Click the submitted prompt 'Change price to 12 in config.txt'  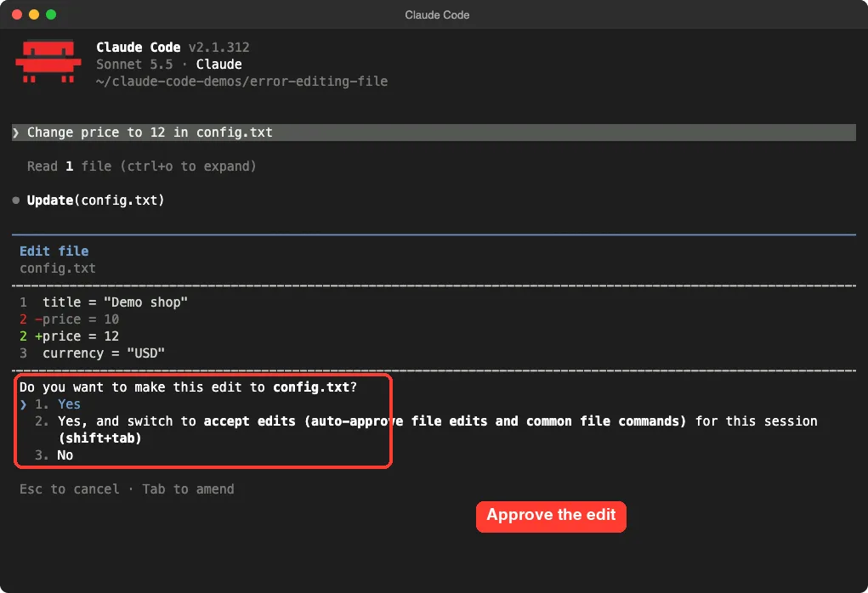coord(434,133)
